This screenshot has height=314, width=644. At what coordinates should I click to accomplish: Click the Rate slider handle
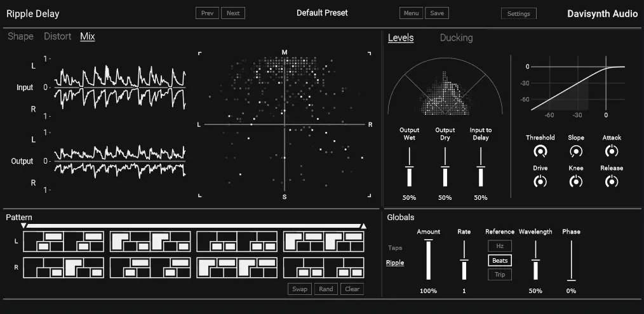[464, 260]
